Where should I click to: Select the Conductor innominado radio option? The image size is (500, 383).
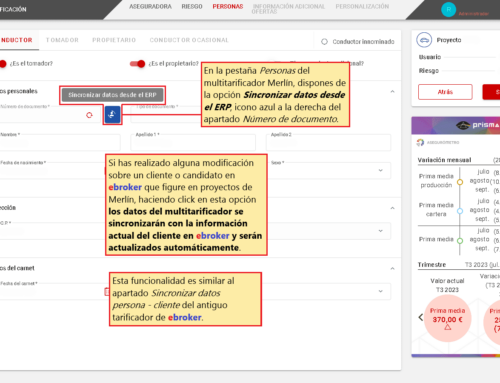324,42
